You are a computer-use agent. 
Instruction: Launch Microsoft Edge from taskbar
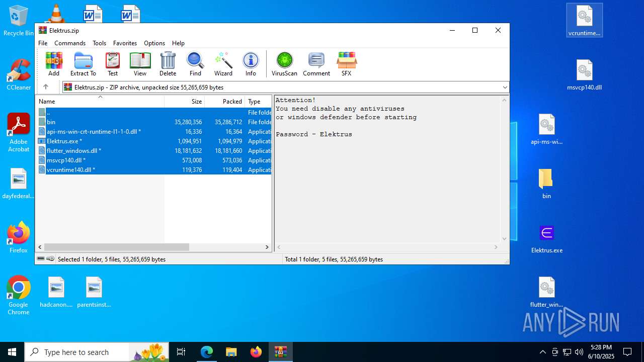207,352
